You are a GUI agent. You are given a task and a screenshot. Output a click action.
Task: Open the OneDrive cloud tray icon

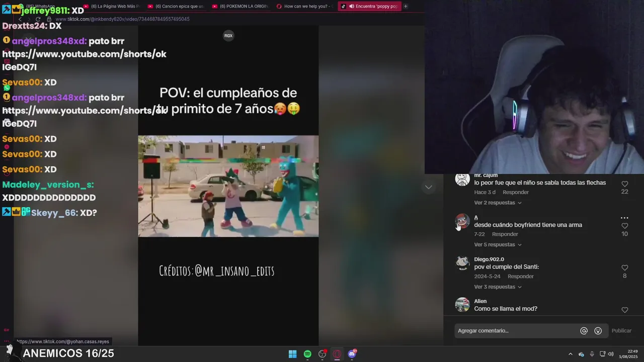(x=581, y=354)
